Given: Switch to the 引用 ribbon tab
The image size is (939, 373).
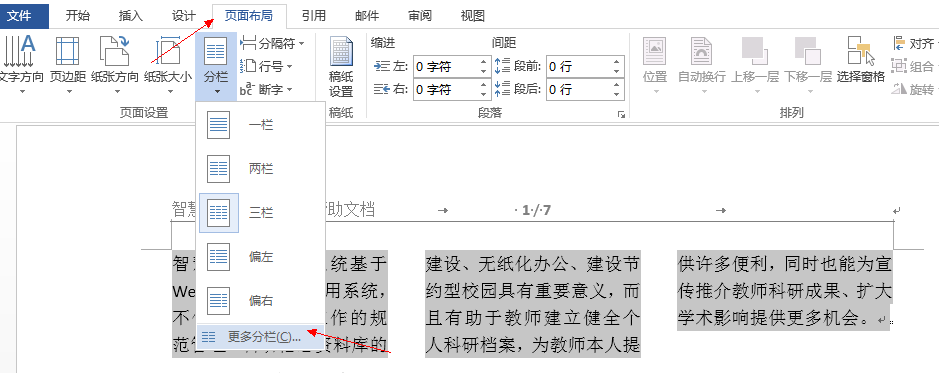Looking at the screenshot, I should coord(314,16).
